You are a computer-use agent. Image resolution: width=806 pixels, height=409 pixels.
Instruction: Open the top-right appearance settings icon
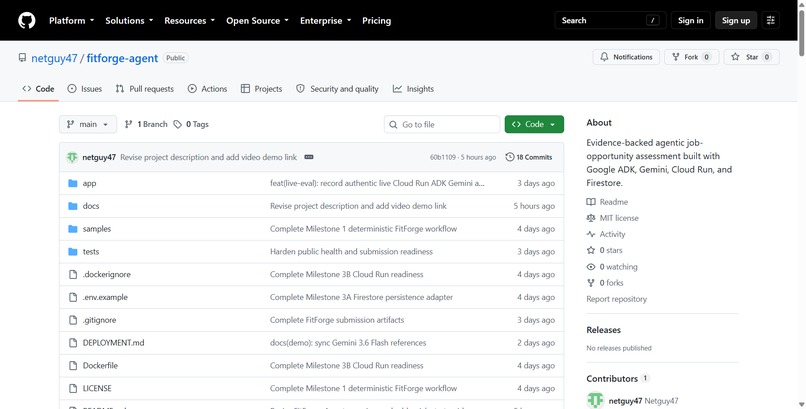771,21
